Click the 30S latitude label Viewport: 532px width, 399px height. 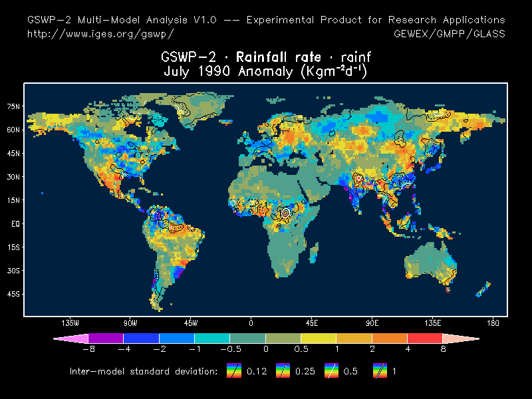click(x=13, y=271)
